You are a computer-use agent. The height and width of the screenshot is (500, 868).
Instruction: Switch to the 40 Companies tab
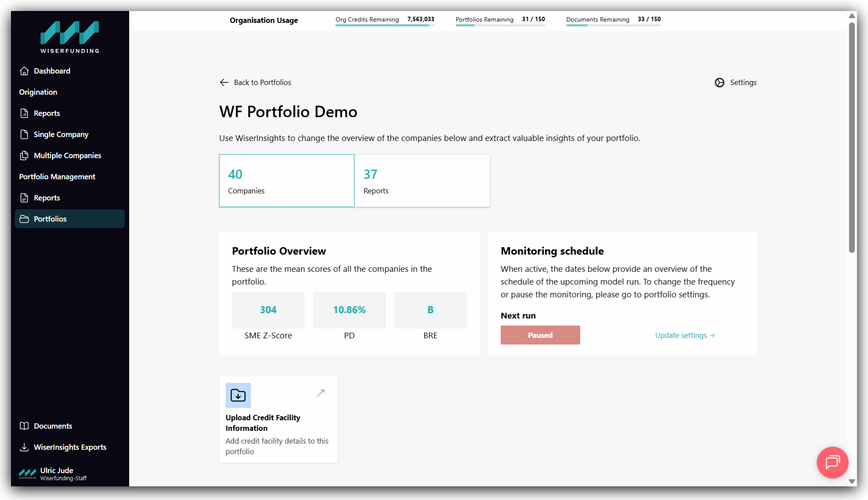click(x=287, y=181)
